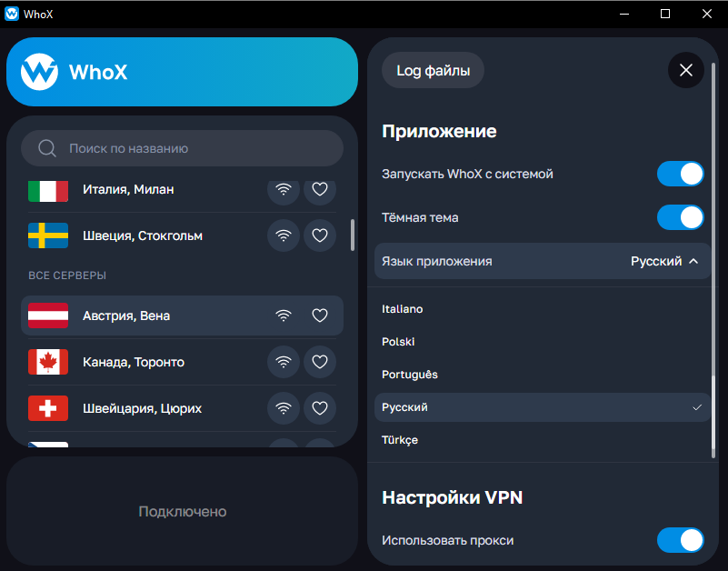Screen dimensions: 728x571
Task: Collapse the Язык приложения dropdown
Action: click(x=543, y=261)
